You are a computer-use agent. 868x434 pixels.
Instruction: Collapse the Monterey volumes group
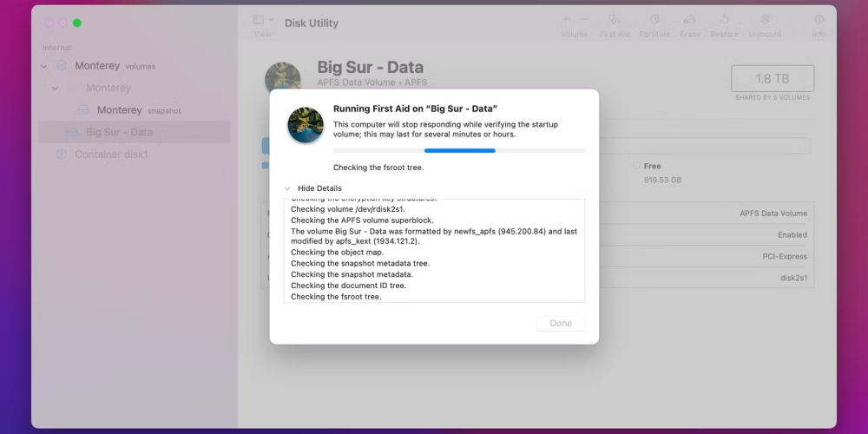pyautogui.click(x=44, y=67)
